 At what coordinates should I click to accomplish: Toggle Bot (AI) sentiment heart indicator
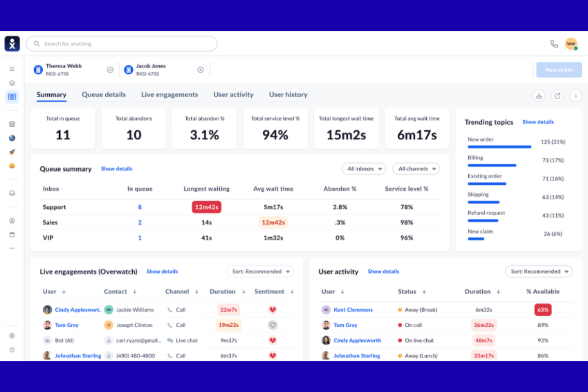click(273, 340)
